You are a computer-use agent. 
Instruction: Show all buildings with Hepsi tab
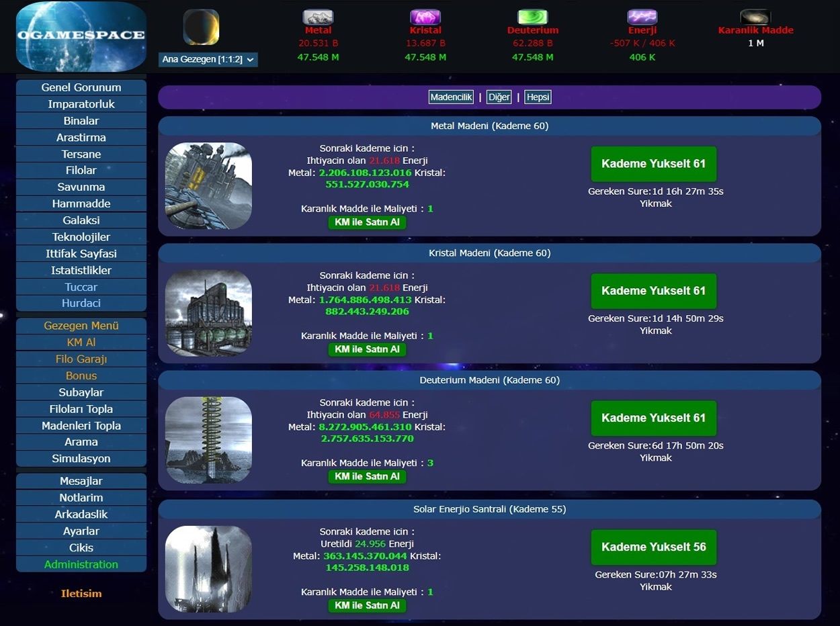point(538,97)
